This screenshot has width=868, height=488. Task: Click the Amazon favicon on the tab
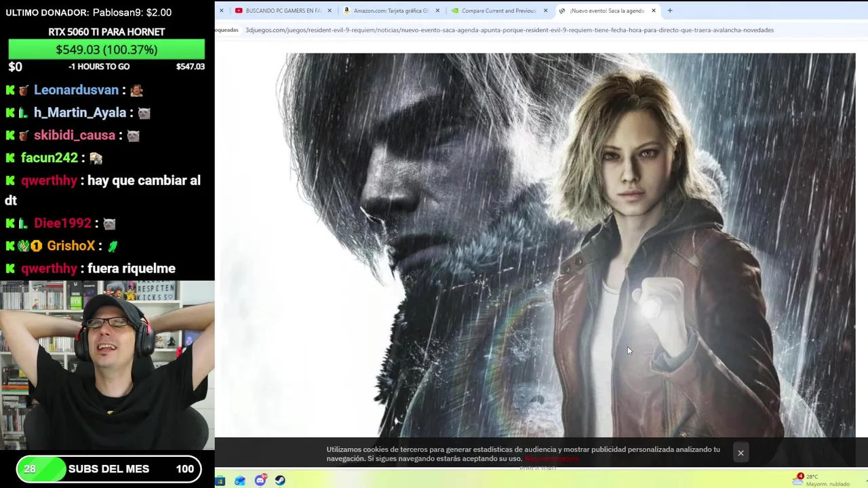347,11
